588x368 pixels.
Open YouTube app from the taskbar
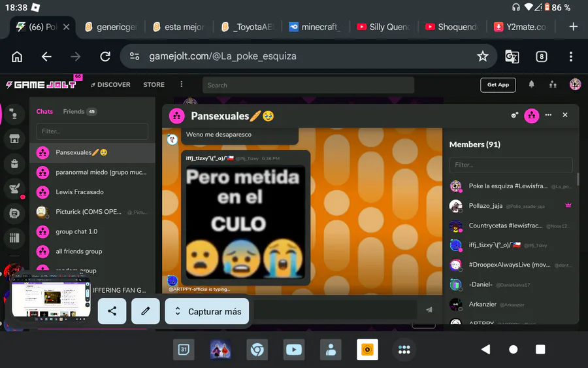pyautogui.click(x=293, y=350)
